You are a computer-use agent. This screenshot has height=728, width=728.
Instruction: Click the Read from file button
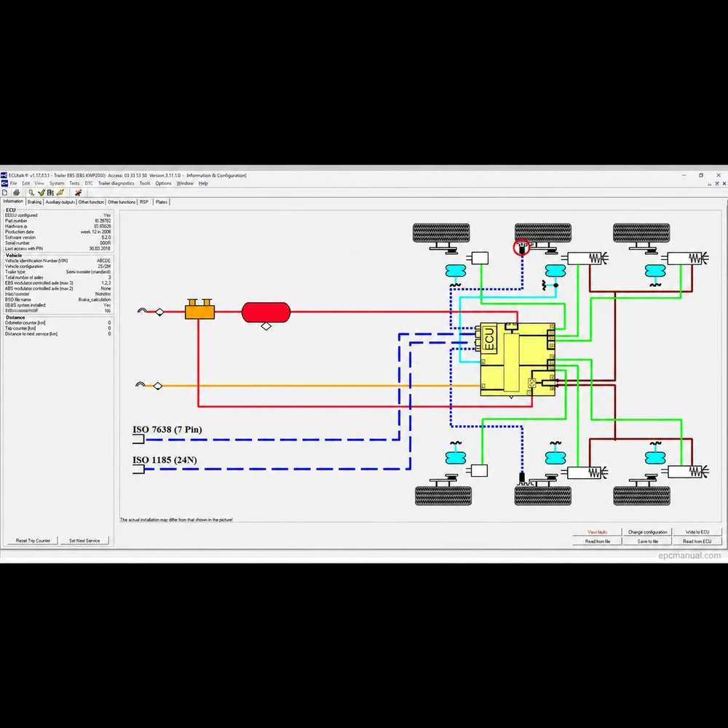click(x=597, y=542)
